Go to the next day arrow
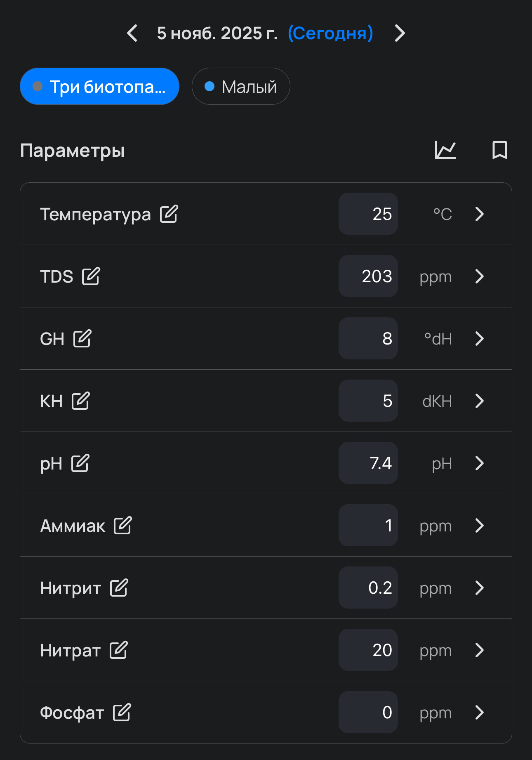The width and height of the screenshot is (532, 760). pos(399,33)
